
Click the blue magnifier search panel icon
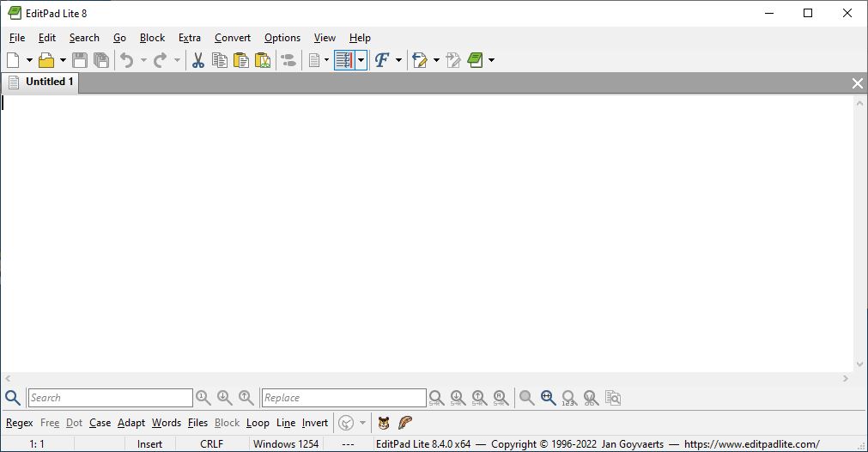13,398
